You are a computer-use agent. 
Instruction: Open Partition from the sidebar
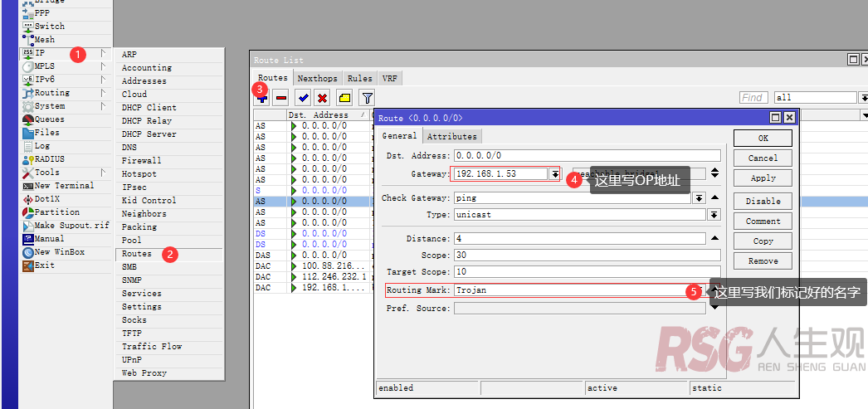[66, 212]
